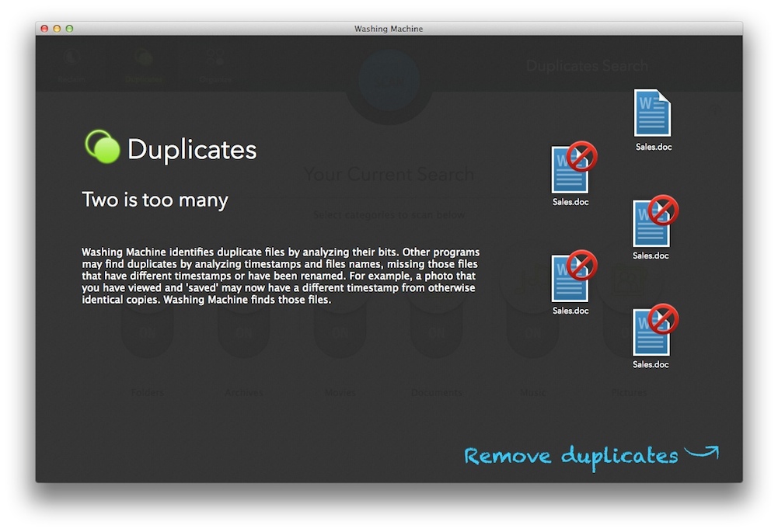This screenshot has width=778, height=532.
Task: Minimize the window with the yellow button
Action: 57,29
